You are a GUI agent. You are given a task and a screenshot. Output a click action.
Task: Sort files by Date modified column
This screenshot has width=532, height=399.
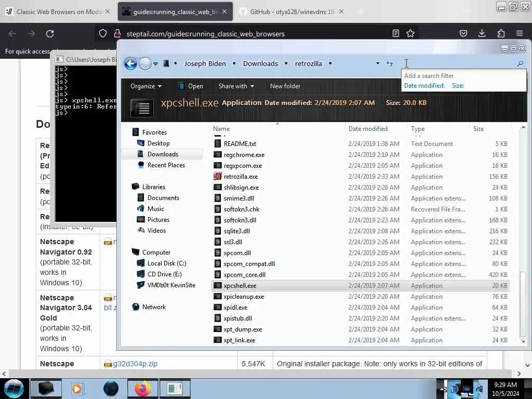coord(368,129)
